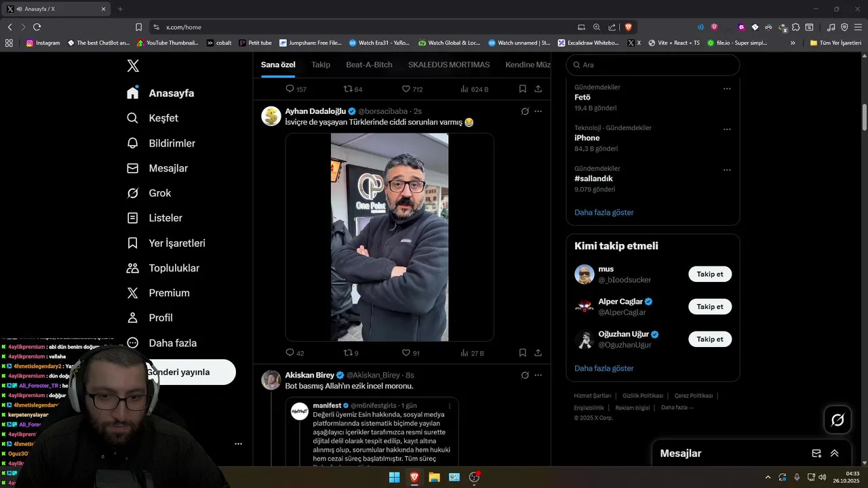Repost the top post with 64 reposts
Image resolution: width=868 pixels, height=488 pixels.
pos(353,89)
